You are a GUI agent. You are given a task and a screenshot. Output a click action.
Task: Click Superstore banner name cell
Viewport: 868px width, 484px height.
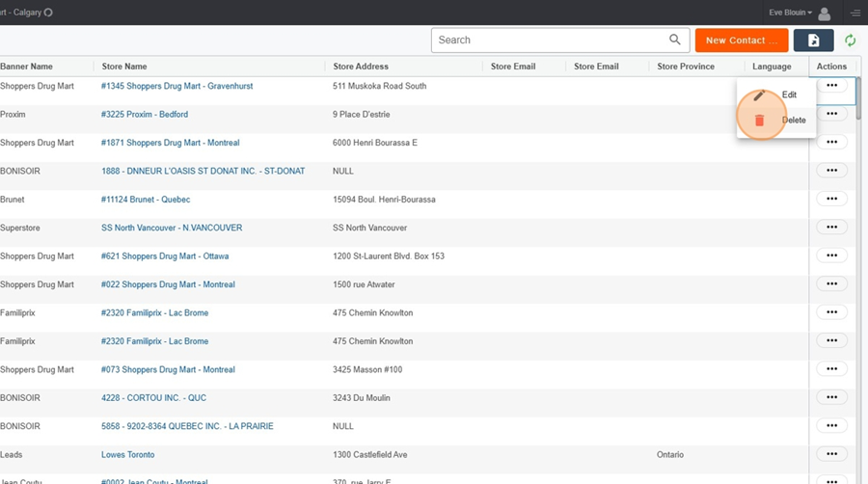tap(20, 228)
